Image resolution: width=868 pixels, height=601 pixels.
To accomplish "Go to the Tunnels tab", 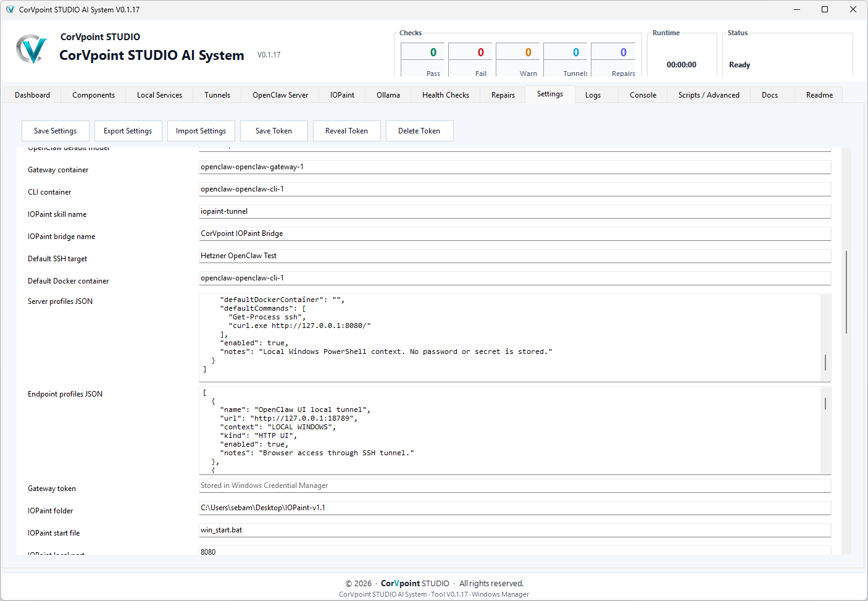I will pyautogui.click(x=217, y=95).
